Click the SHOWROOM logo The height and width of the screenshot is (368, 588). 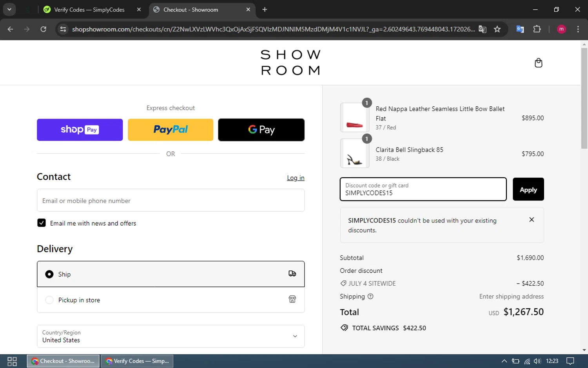coord(290,62)
